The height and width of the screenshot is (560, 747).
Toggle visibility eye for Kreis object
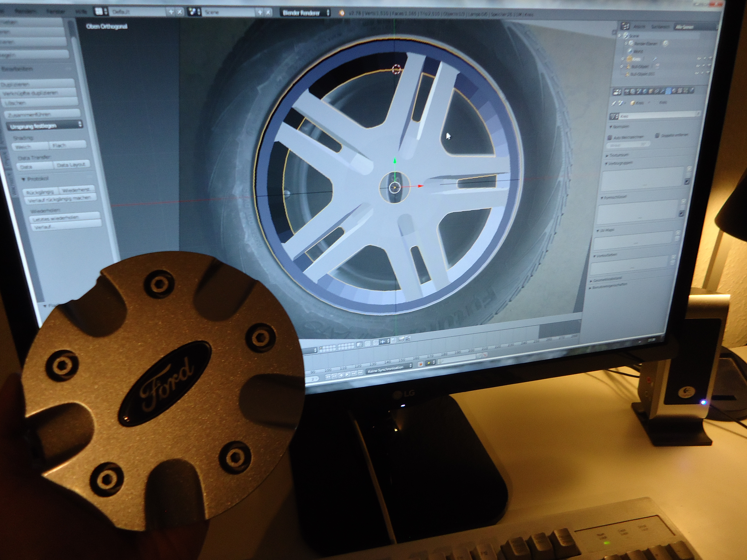[x=699, y=59]
